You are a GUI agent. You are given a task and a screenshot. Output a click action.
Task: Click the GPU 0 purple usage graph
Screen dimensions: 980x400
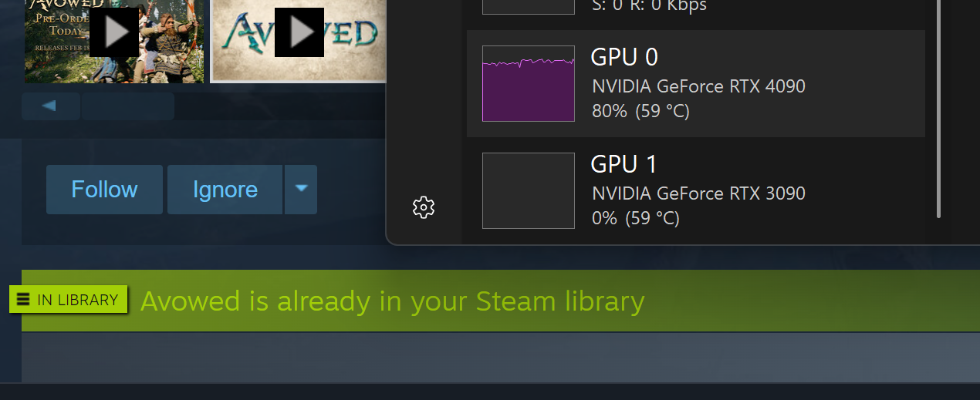(x=529, y=83)
